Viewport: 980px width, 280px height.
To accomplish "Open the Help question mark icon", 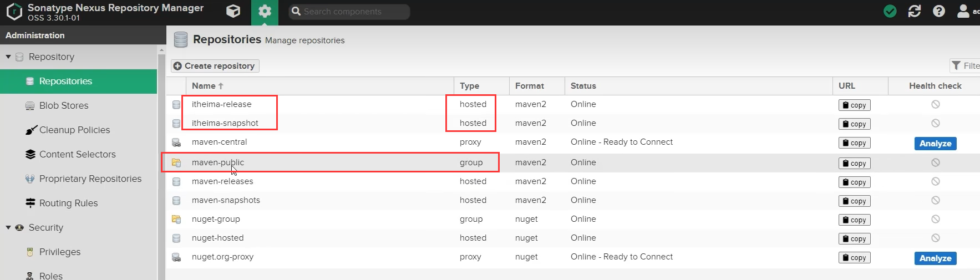I will (x=938, y=12).
